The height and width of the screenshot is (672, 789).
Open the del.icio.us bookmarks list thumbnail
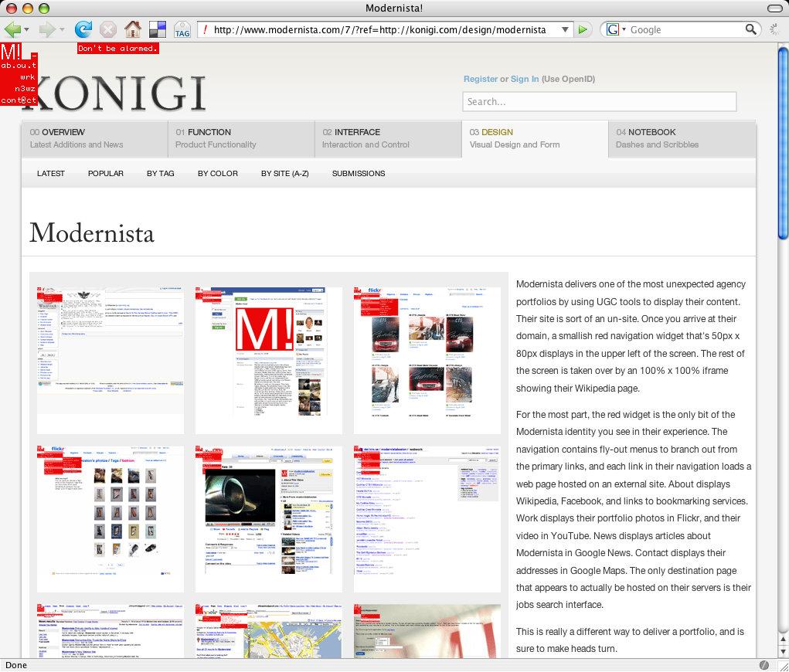(427, 519)
